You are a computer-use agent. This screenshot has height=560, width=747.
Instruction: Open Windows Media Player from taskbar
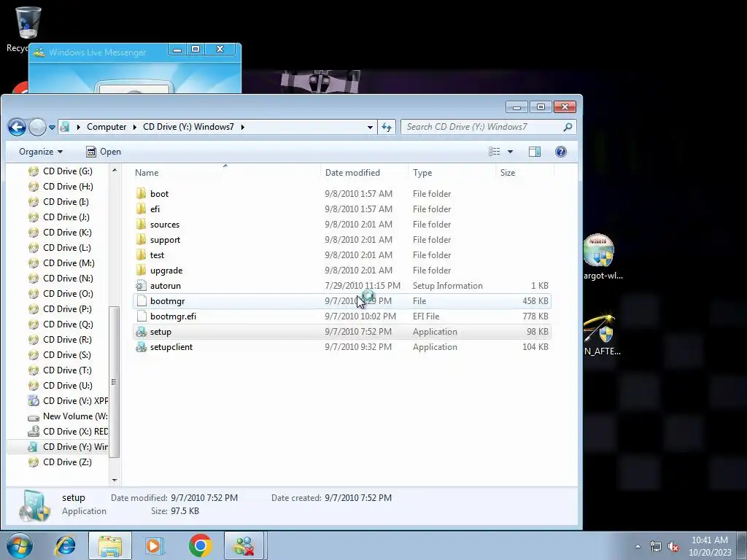(x=155, y=545)
